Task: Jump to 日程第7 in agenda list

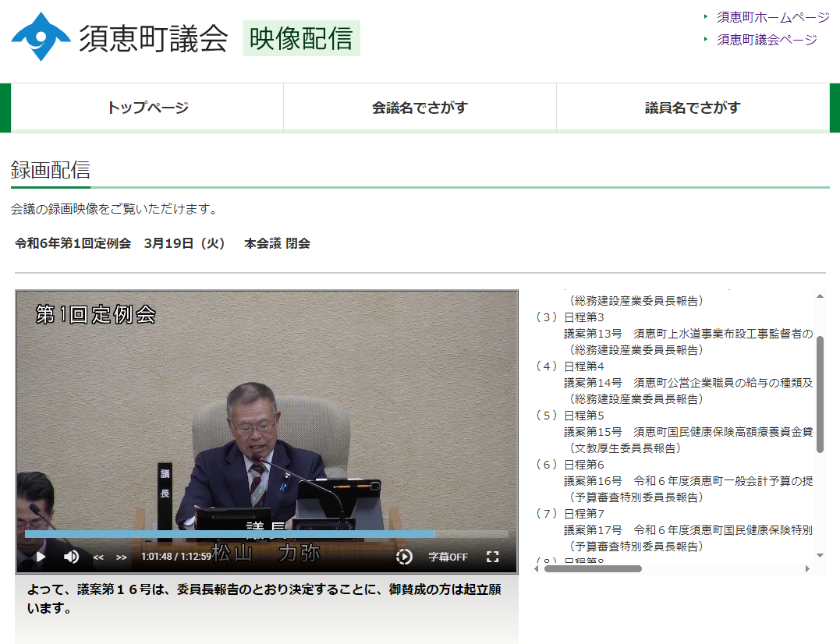Action: (x=584, y=514)
